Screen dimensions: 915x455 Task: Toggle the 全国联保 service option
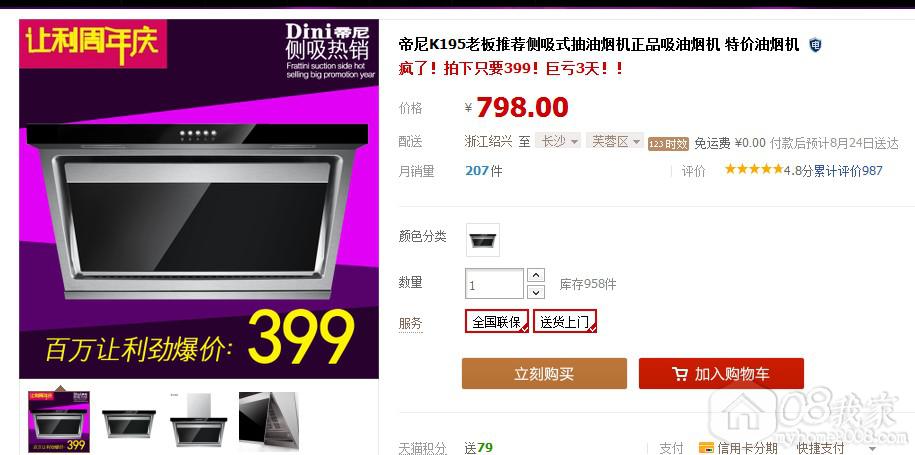click(x=497, y=321)
